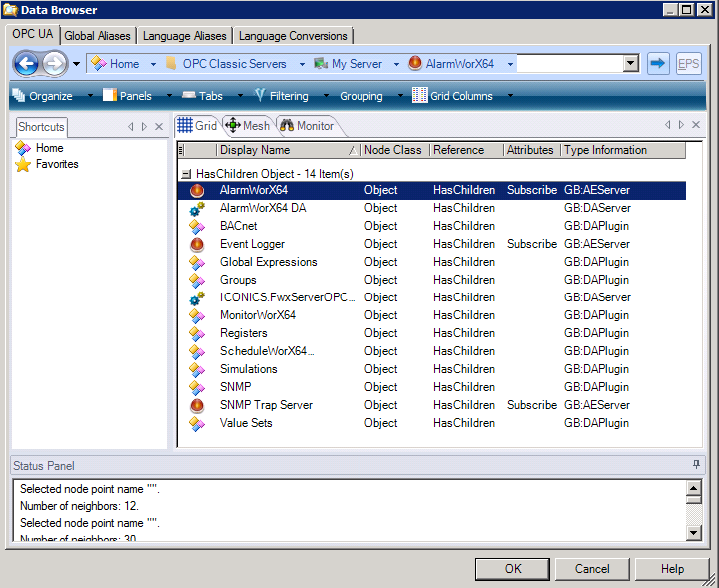Pin the Status Panel with pushpin icon
The height and width of the screenshot is (588, 719).
click(696, 466)
